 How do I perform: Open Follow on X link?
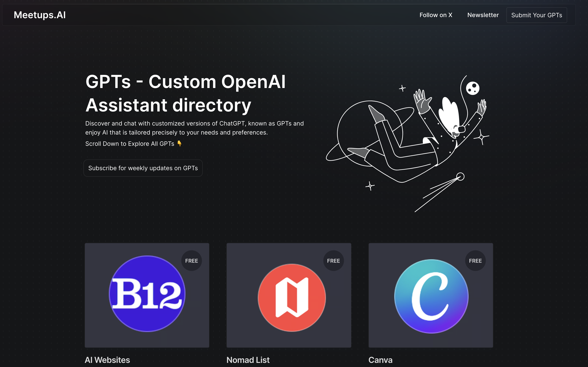pos(436,15)
